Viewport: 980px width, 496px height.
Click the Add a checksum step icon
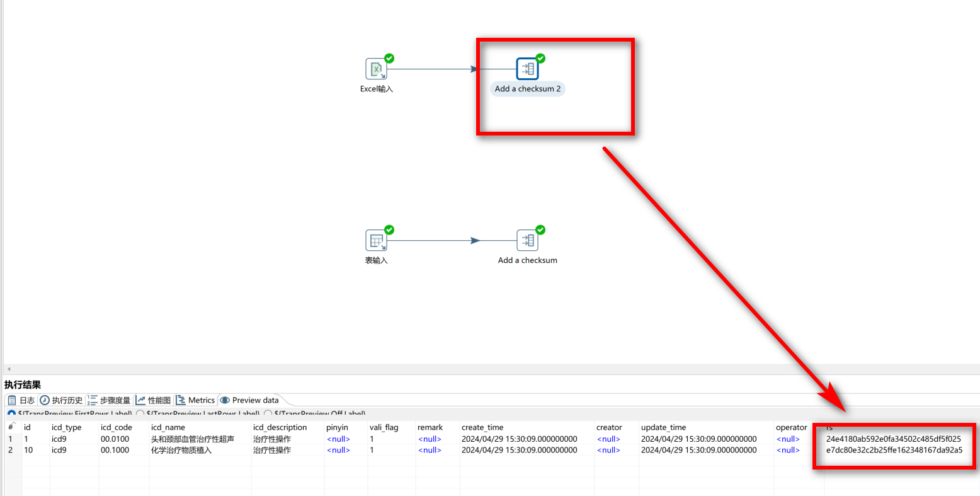click(527, 239)
